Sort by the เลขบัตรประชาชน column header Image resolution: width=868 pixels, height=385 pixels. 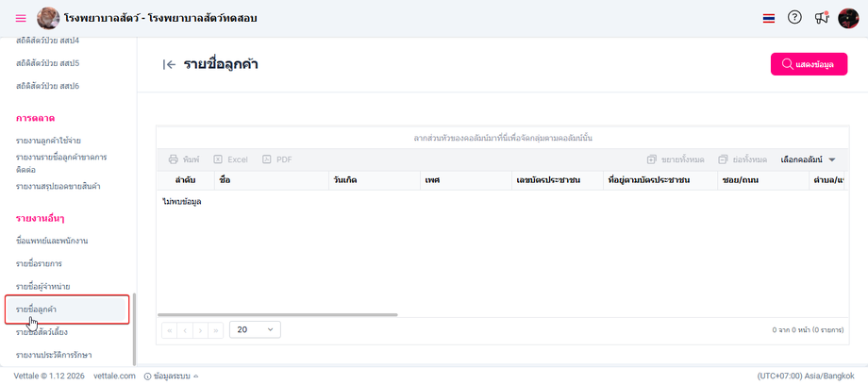tap(558, 180)
